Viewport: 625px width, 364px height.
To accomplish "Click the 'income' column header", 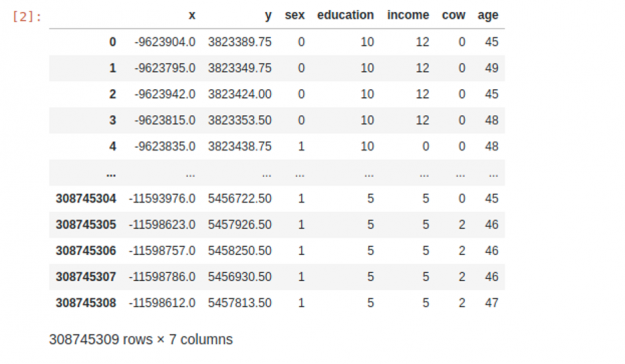I will pos(408,15).
